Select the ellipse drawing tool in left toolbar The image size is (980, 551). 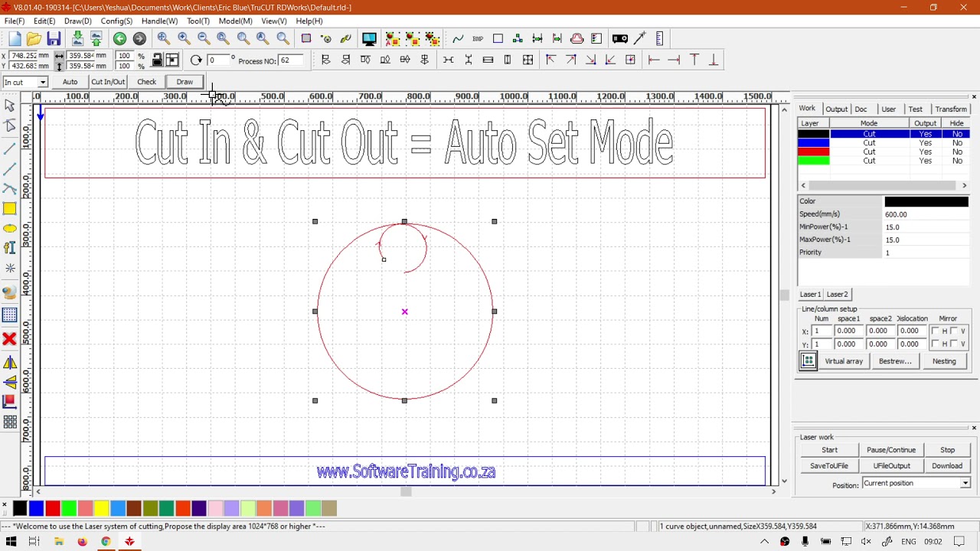tap(10, 228)
